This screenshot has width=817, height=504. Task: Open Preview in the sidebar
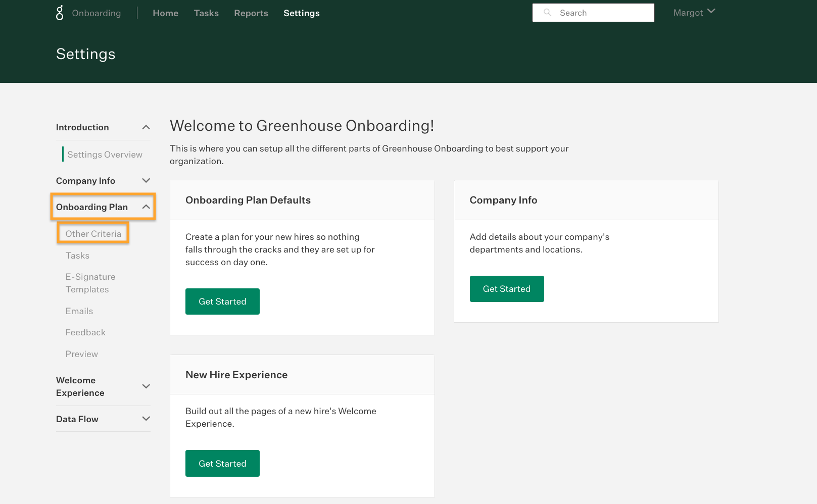click(x=82, y=354)
